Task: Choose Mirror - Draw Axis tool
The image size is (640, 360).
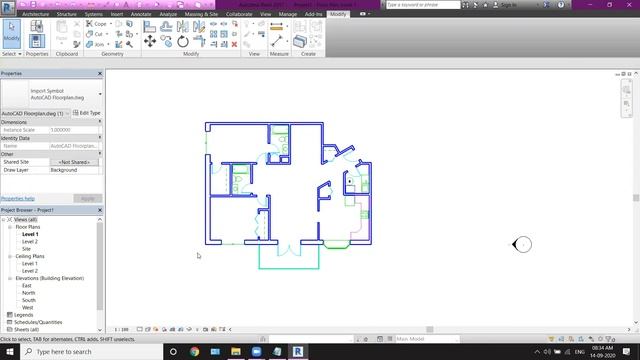Action: 199,27
